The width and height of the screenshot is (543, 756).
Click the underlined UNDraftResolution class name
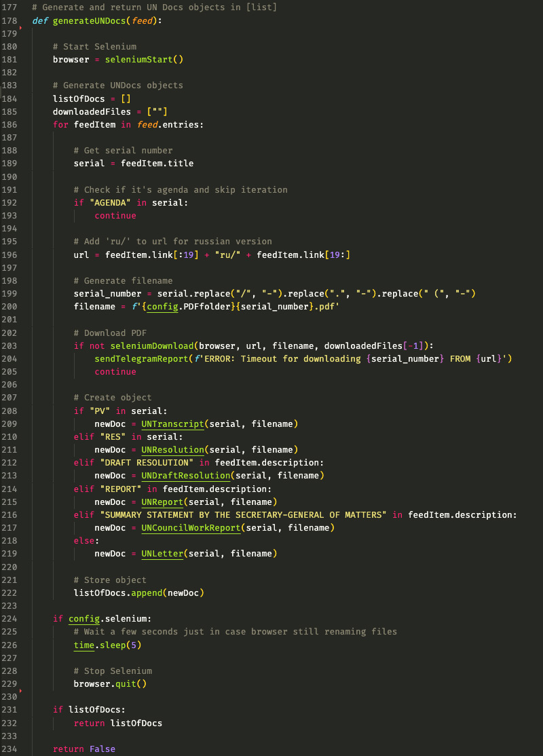tap(186, 476)
